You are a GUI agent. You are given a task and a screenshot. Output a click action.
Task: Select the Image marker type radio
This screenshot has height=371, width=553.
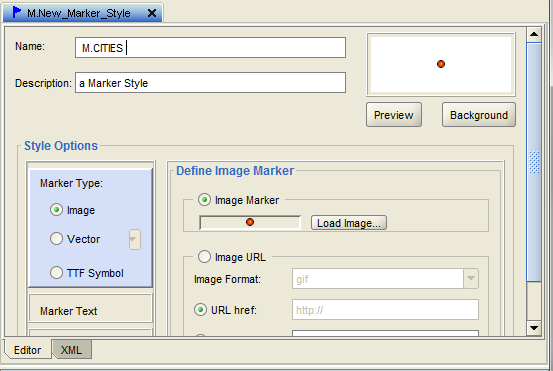point(56,210)
